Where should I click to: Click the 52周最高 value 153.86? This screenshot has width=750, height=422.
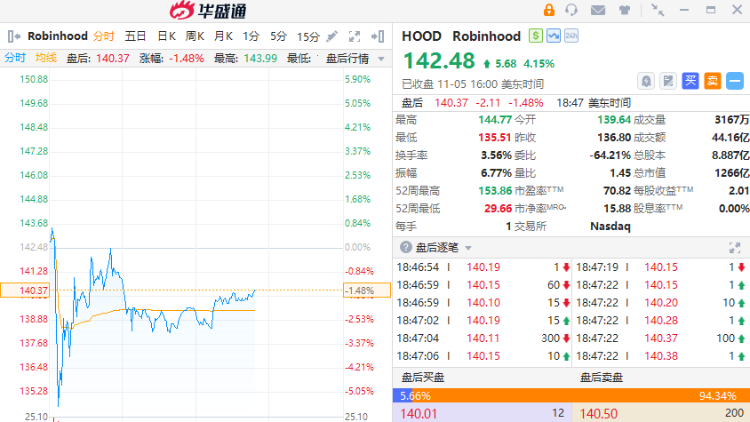coord(495,191)
